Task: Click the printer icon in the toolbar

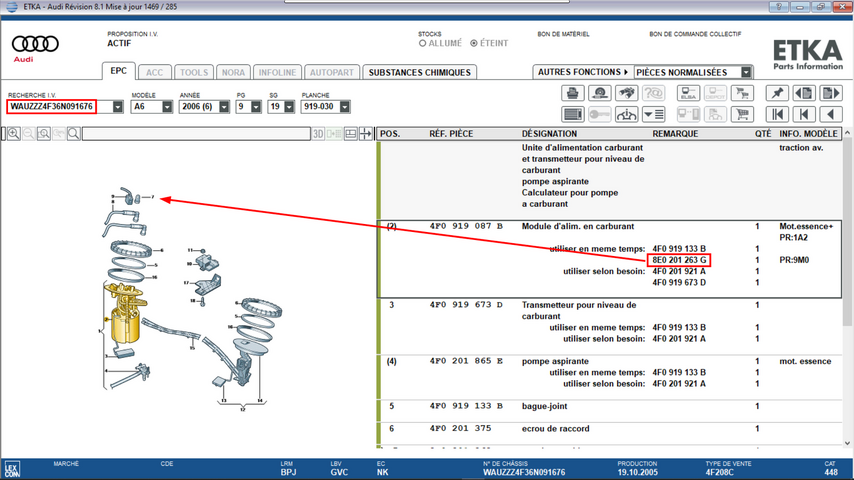Action: pyautogui.click(x=572, y=93)
